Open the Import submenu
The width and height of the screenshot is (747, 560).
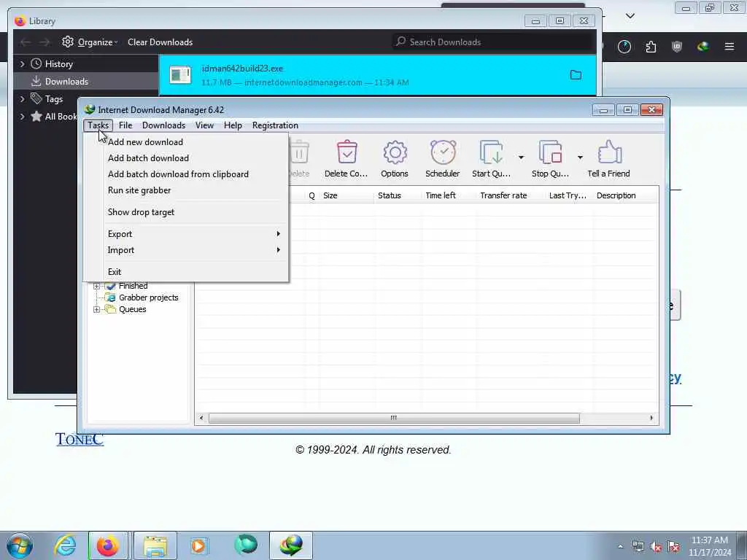195,250
